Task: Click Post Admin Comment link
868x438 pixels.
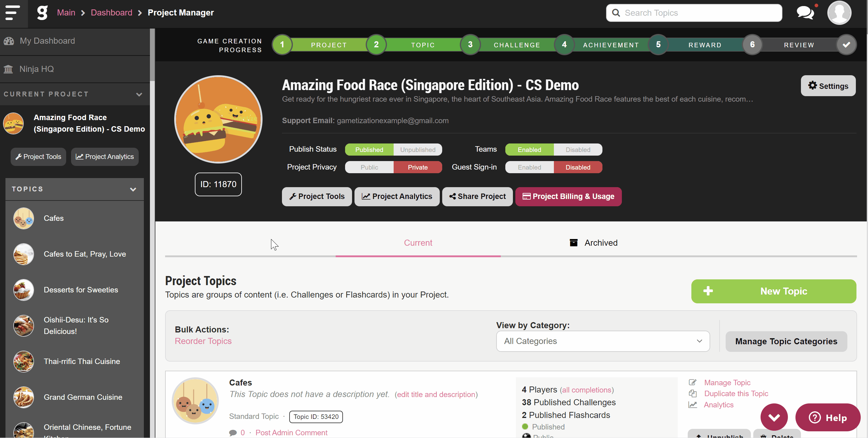Action: (x=291, y=433)
